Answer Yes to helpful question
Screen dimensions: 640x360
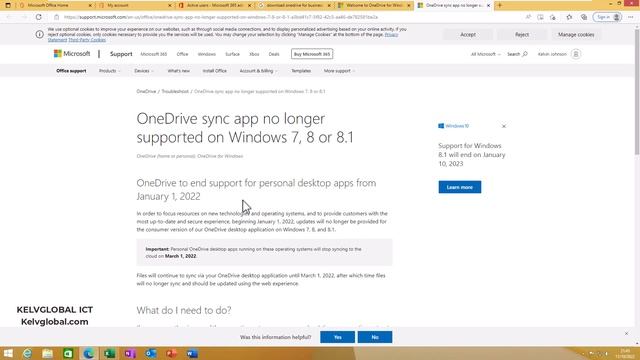click(x=338, y=337)
